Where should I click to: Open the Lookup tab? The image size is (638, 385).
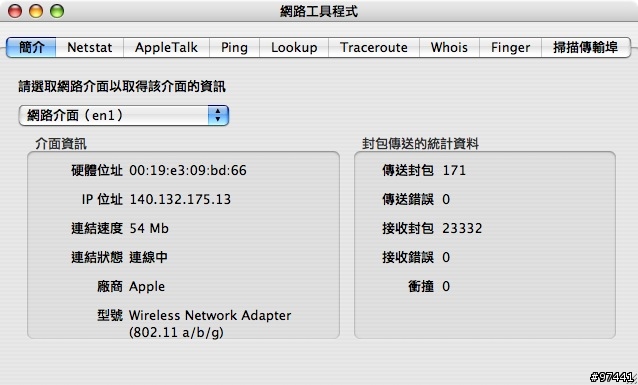(294, 48)
